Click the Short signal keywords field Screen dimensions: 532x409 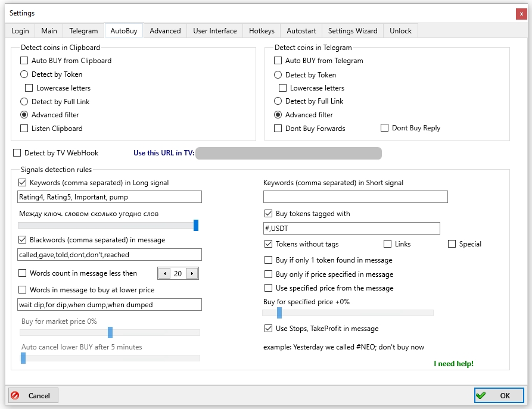click(356, 197)
